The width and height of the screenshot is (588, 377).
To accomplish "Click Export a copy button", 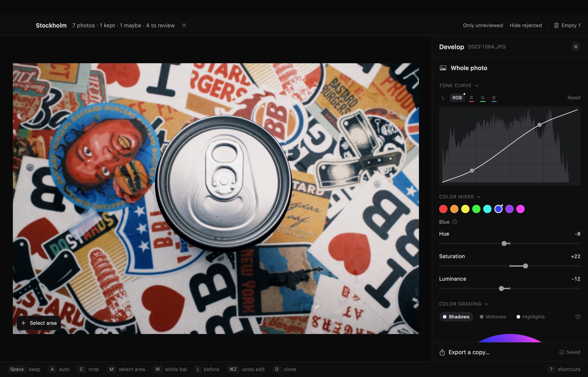I will (464, 352).
